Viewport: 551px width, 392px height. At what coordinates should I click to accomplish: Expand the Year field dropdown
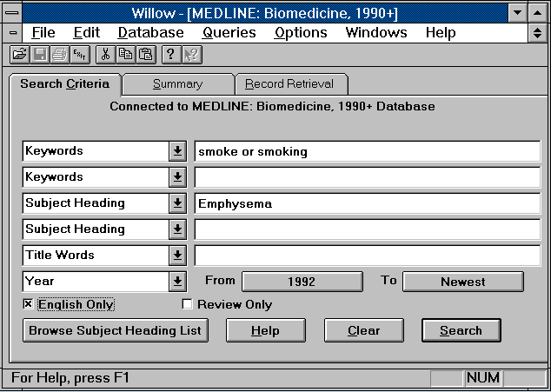point(177,282)
